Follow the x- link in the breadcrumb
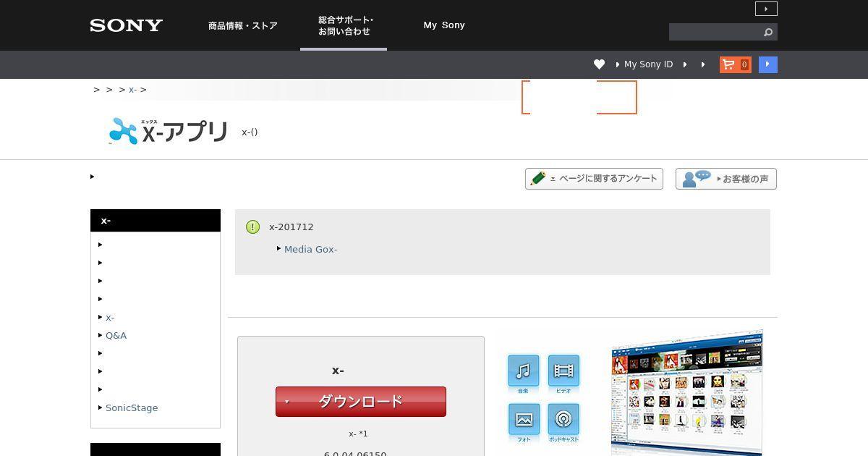This screenshot has width=868, height=456. (x=132, y=90)
